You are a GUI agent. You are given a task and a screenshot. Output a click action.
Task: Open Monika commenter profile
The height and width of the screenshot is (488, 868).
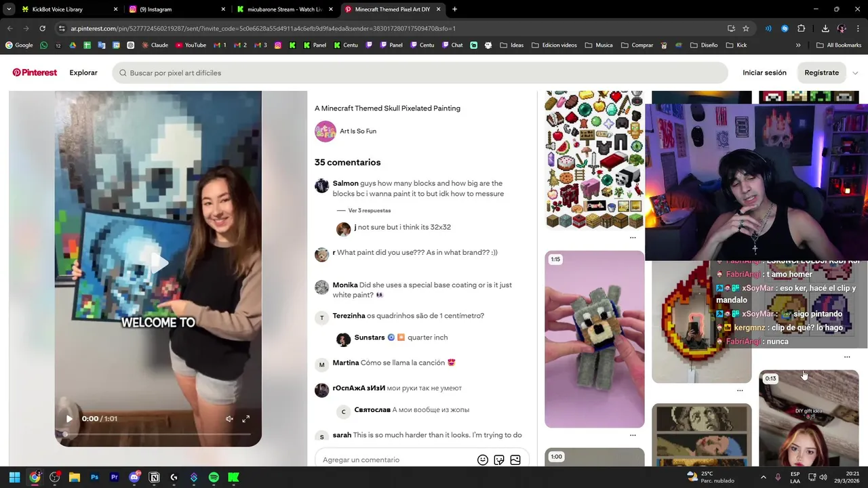click(344, 285)
